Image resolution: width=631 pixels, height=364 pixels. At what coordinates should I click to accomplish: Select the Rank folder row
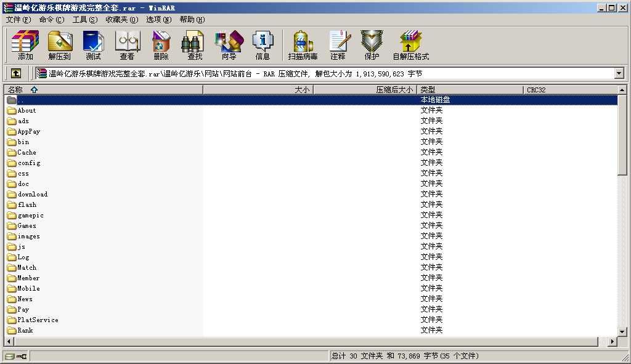tap(311, 330)
